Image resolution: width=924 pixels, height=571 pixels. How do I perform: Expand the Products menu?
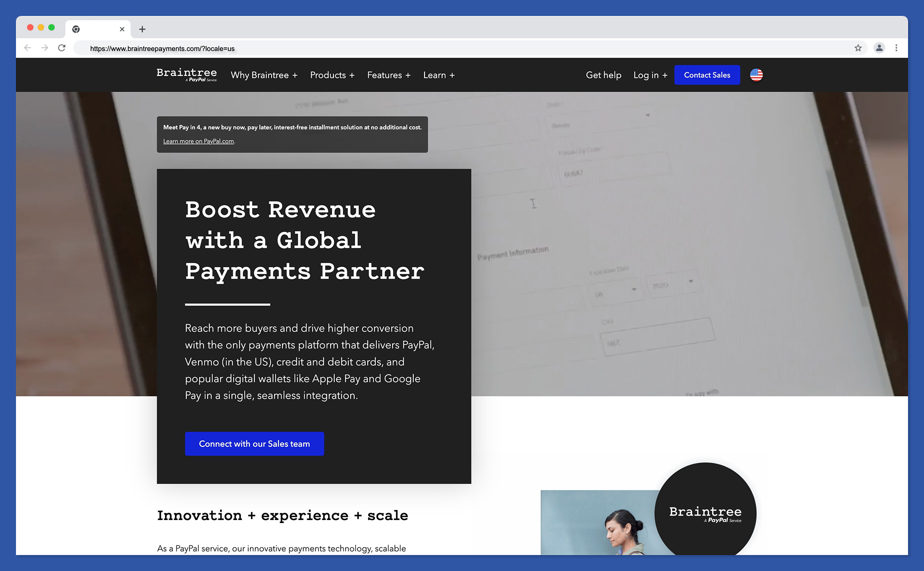tap(332, 75)
